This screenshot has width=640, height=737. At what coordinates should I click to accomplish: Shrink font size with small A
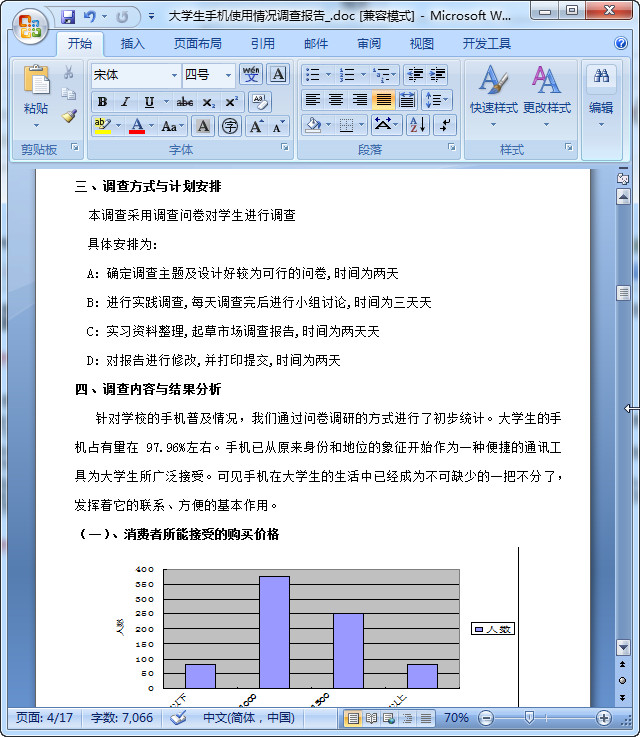(278, 126)
